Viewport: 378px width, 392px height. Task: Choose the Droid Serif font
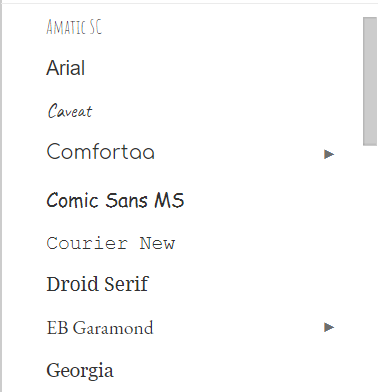[x=97, y=284]
